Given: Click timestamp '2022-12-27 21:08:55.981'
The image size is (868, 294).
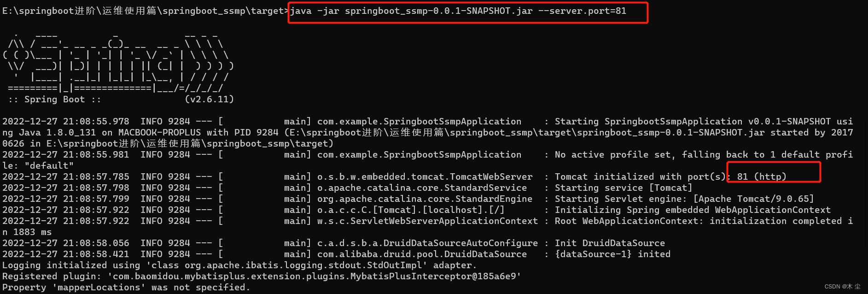Looking at the screenshot, I should click(66, 154).
